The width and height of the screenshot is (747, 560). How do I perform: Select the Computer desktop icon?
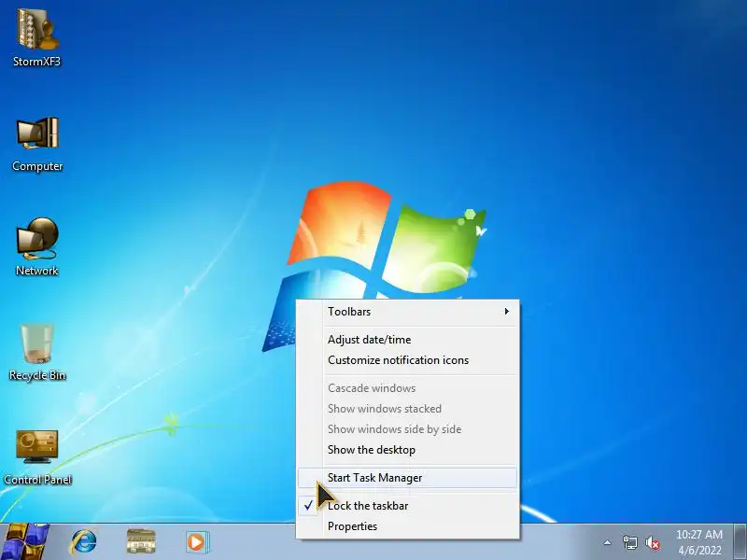point(37,143)
